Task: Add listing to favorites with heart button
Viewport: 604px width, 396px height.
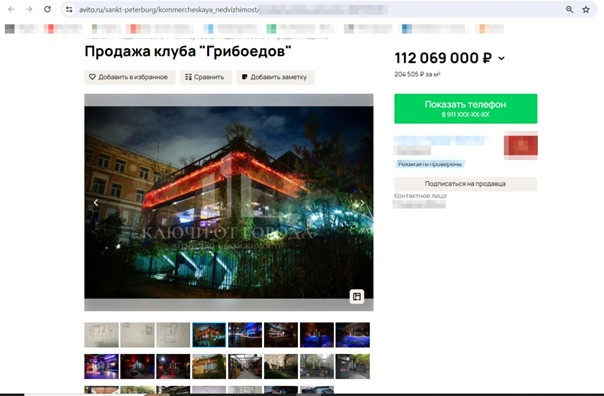Action: [x=129, y=77]
